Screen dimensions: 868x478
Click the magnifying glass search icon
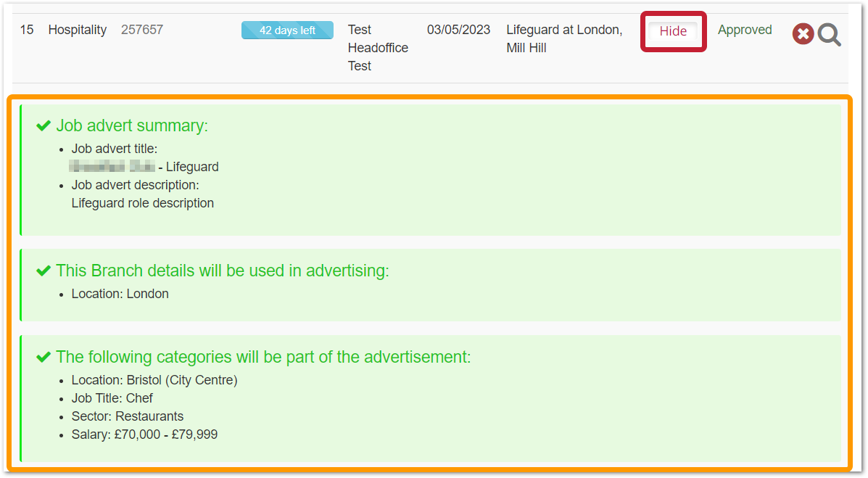pos(830,35)
